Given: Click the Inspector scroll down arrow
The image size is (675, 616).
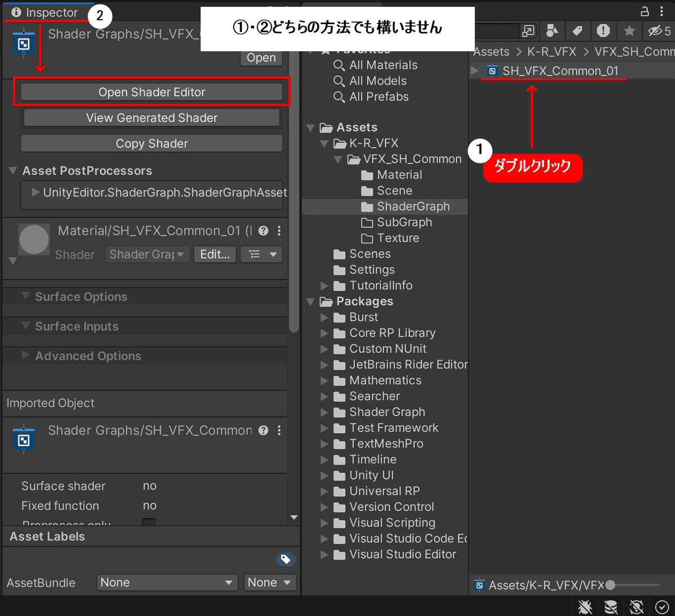Looking at the screenshot, I should (x=294, y=518).
